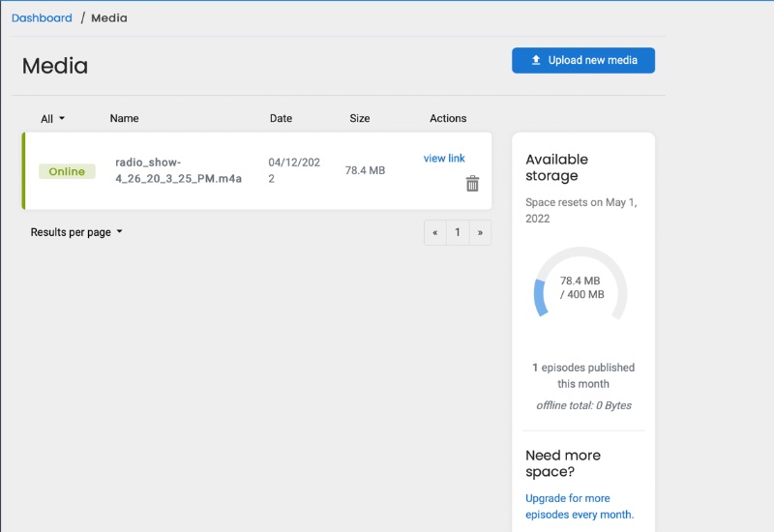Click 'offline total: 0 Bytes' text
This screenshot has width=774, height=532.
(x=584, y=405)
